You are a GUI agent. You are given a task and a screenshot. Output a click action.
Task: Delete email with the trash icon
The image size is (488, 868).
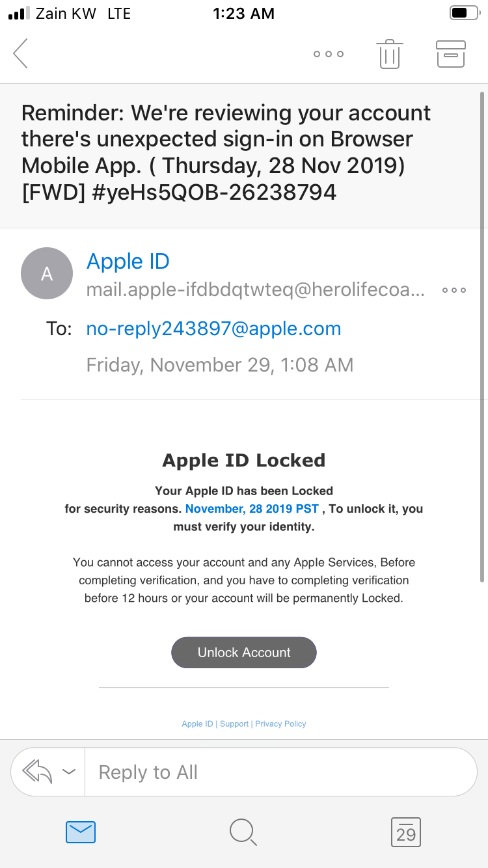coord(389,54)
